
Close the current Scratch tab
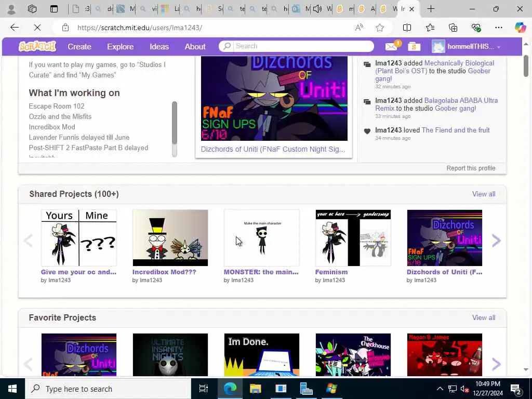pyautogui.click(x=411, y=9)
